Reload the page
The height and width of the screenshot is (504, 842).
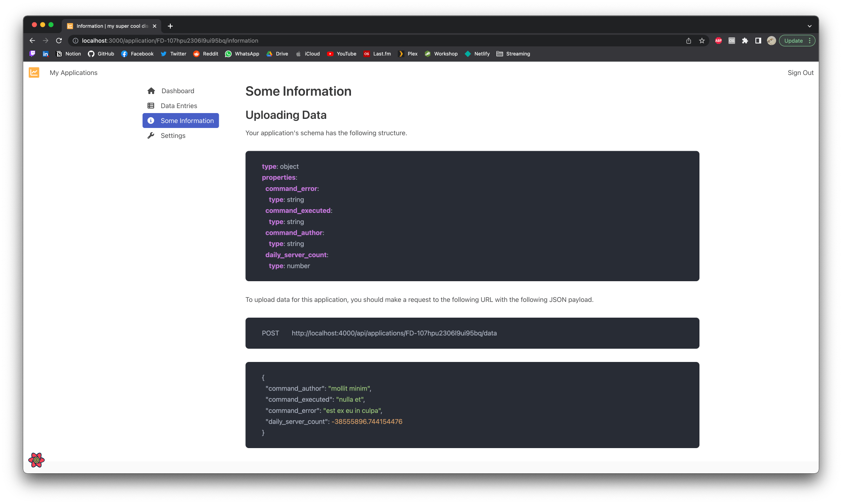click(x=59, y=41)
